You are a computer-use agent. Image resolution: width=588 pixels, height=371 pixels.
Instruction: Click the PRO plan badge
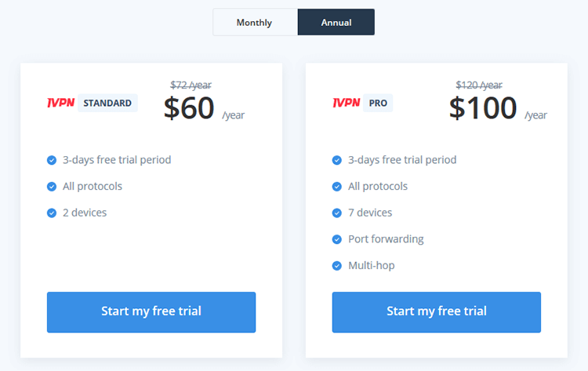pyautogui.click(x=378, y=103)
